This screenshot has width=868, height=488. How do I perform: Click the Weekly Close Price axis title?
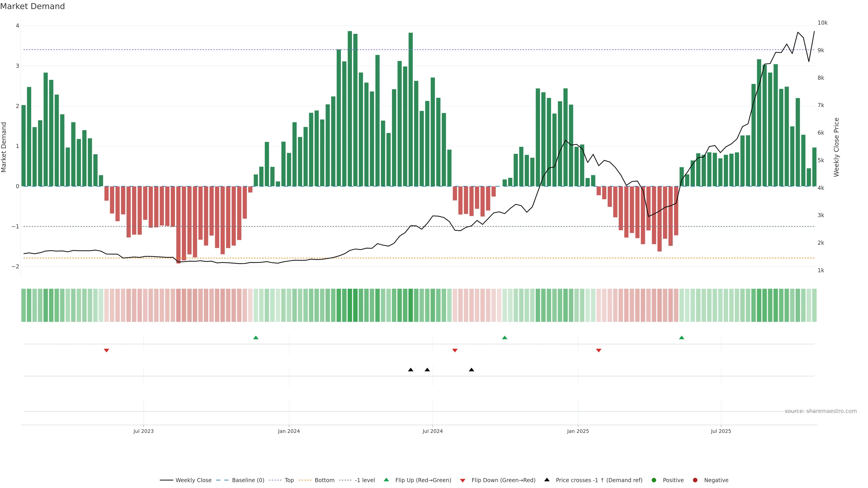pos(836,147)
